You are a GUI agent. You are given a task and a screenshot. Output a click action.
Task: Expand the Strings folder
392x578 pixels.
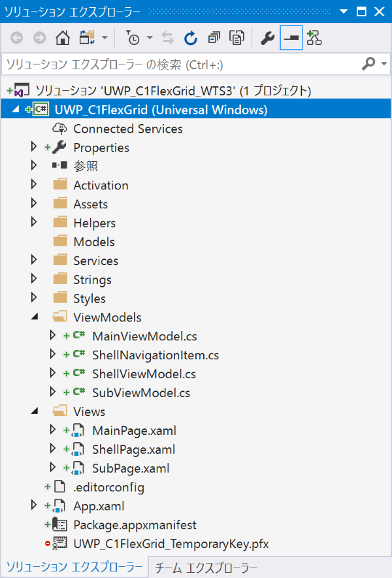tap(33, 278)
